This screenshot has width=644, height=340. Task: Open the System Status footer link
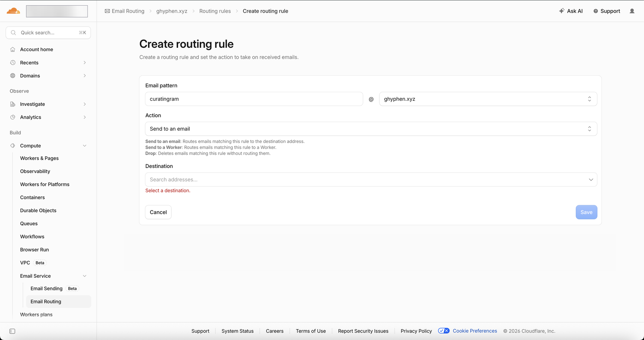click(237, 331)
